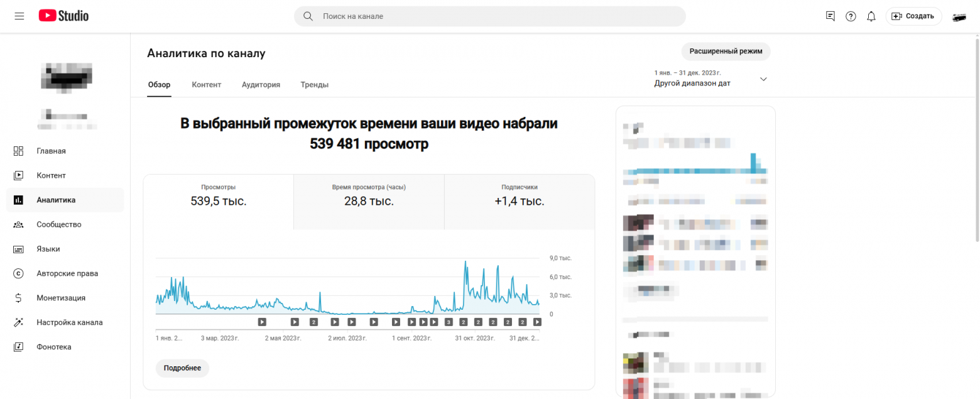Click the Аналитика по каналу page title
The height and width of the screenshot is (399, 980).
(206, 53)
